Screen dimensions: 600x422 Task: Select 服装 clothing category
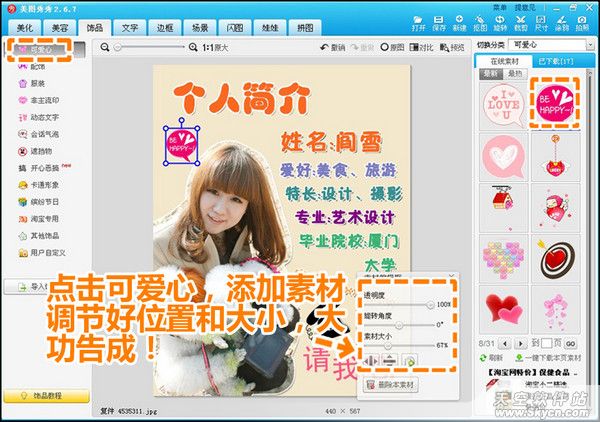(32, 83)
